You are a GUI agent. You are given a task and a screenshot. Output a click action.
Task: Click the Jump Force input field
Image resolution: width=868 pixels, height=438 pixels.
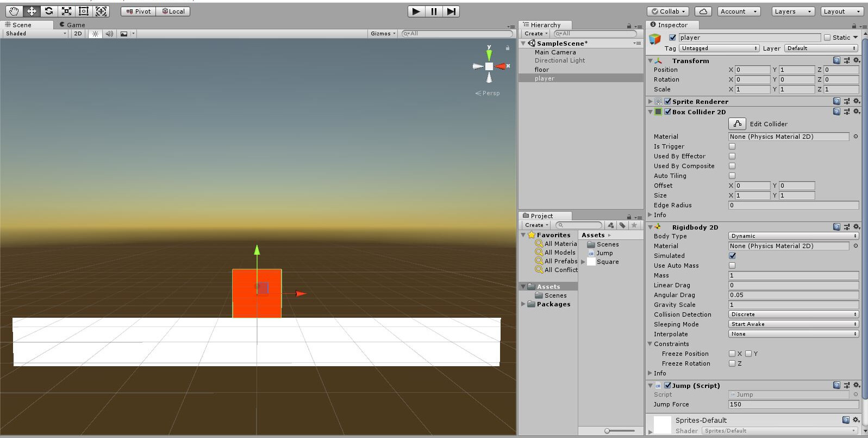tap(794, 404)
